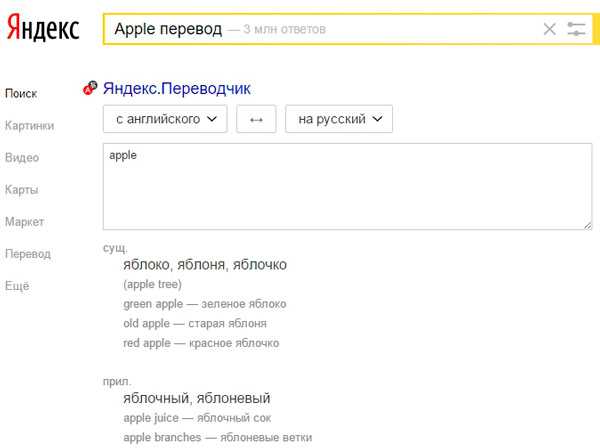Select the 'Поиск' tab
Image resolution: width=600 pixels, height=448 pixels.
[x=21, y=93]
